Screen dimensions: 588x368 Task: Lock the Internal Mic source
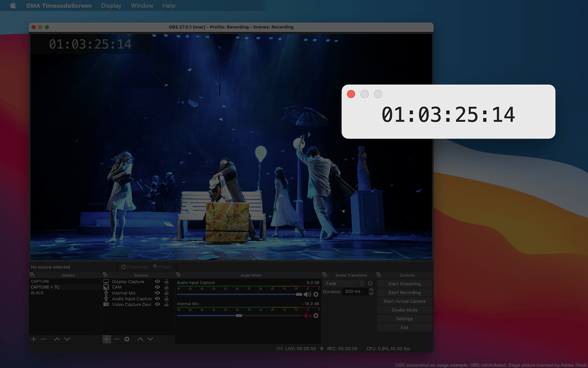(x=166, y=293)
